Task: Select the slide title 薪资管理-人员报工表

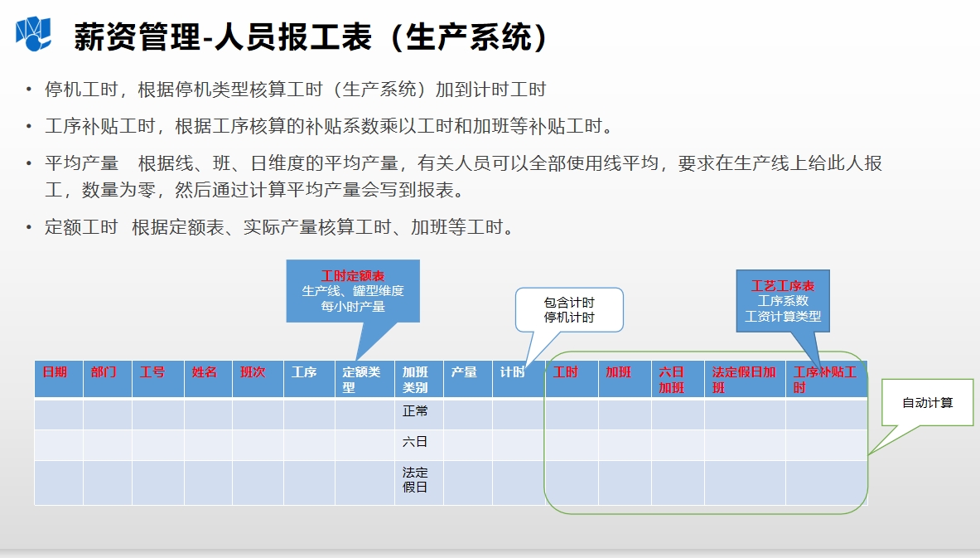Action: tap(310, 36)
